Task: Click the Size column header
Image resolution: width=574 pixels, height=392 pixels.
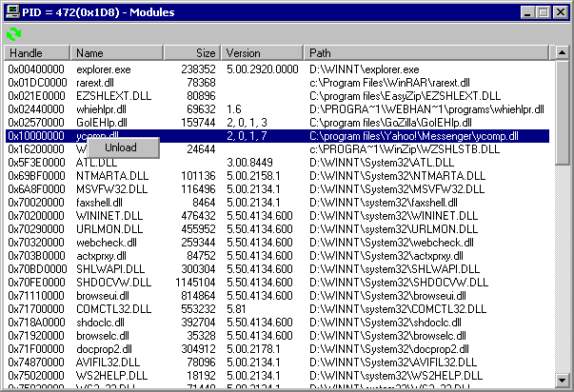Action: pyautogui.click(x=192, y=53)
